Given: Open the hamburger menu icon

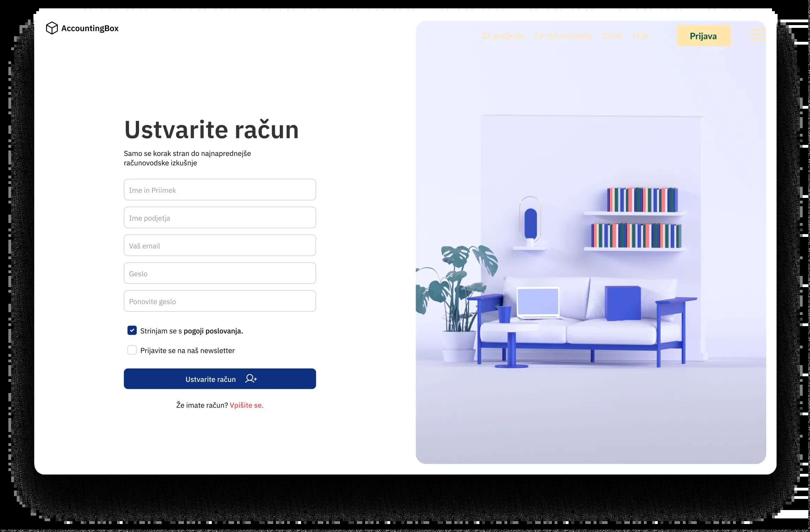Looking at the screenshot, I should coord(757,35).
